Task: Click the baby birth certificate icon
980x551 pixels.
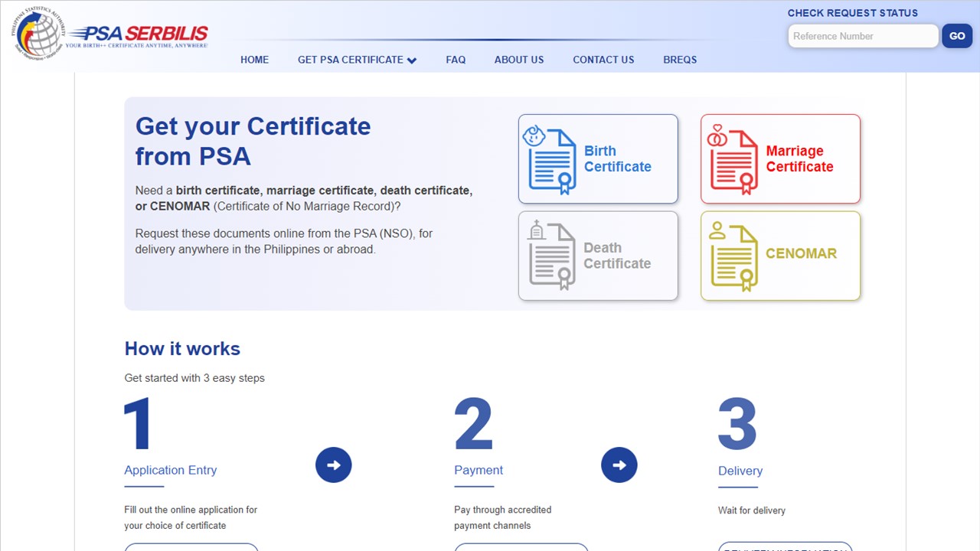Action: tap(550, 159)
